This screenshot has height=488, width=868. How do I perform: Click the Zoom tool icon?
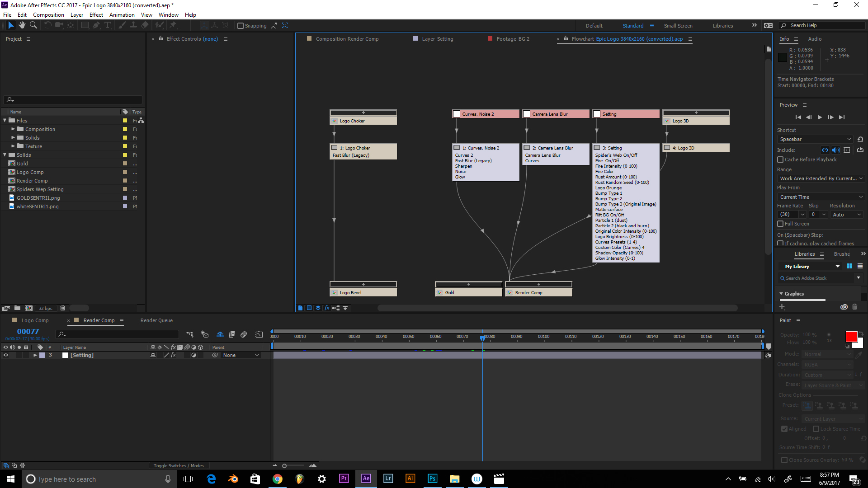click(x=33, y=26)
